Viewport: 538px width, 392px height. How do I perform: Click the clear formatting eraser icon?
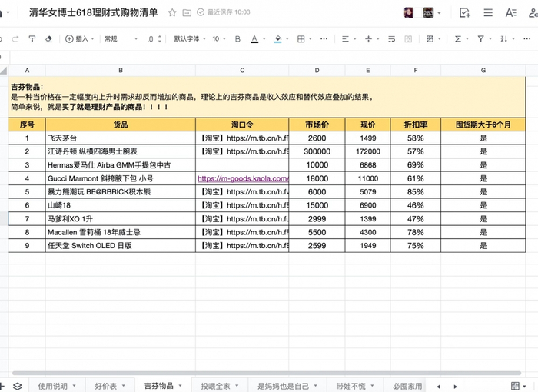pos(49,38)
